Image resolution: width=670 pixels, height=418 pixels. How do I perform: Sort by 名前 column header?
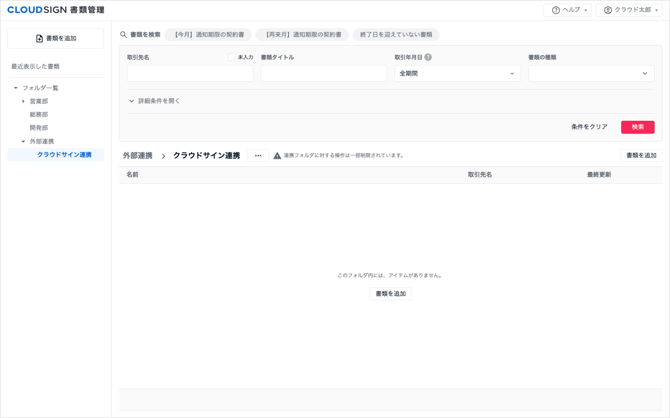click(x=132, y=175)
